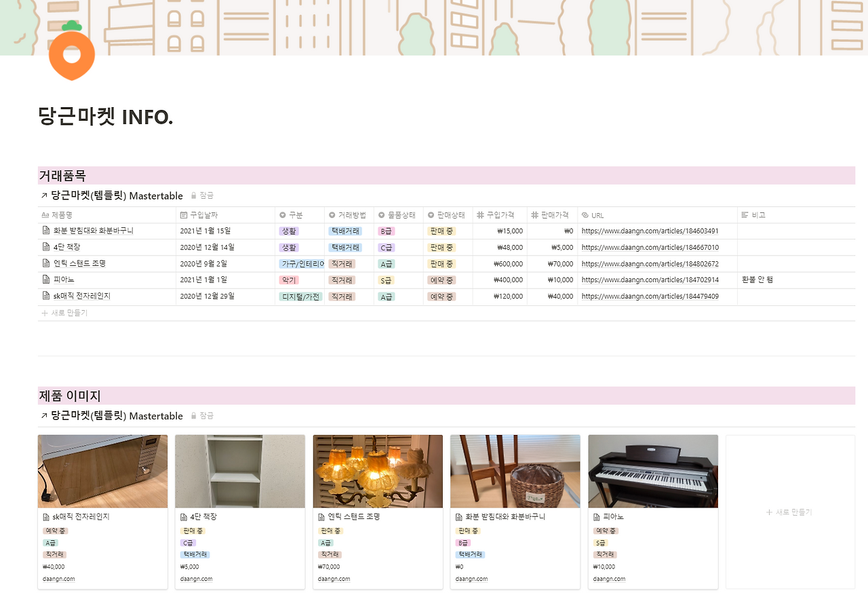This screenshot has height=593, width=868.
Task: Click the 판매상태 column header
Action: coord(448,215)
